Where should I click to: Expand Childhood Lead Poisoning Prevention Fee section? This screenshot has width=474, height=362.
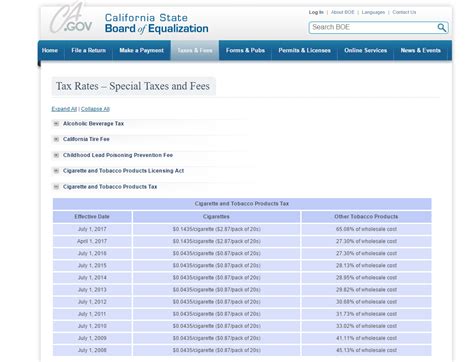click(56, 155)
